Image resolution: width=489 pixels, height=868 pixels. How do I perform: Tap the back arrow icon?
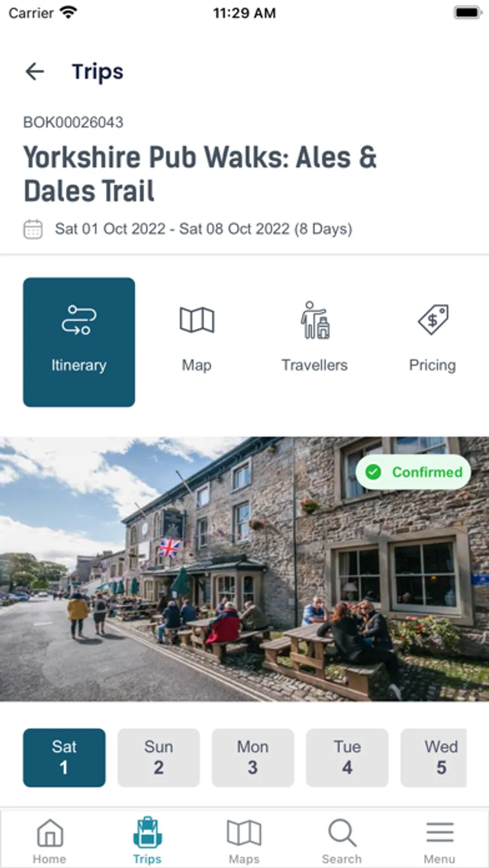(x=35, y=71)
